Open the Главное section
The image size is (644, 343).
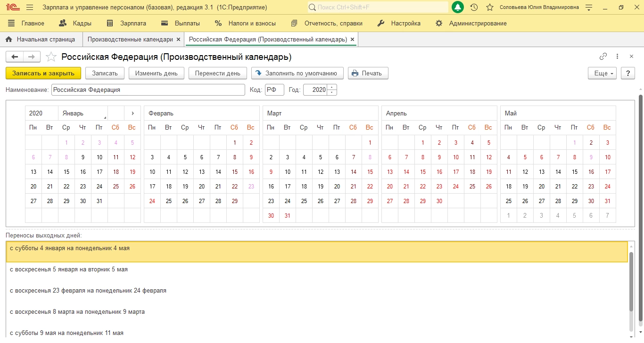[26, 23]
